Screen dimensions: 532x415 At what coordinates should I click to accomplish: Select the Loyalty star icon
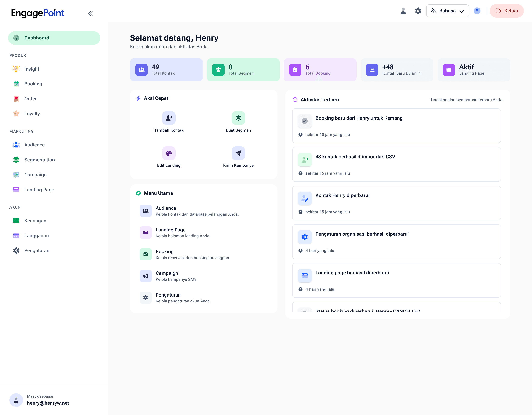16,113
